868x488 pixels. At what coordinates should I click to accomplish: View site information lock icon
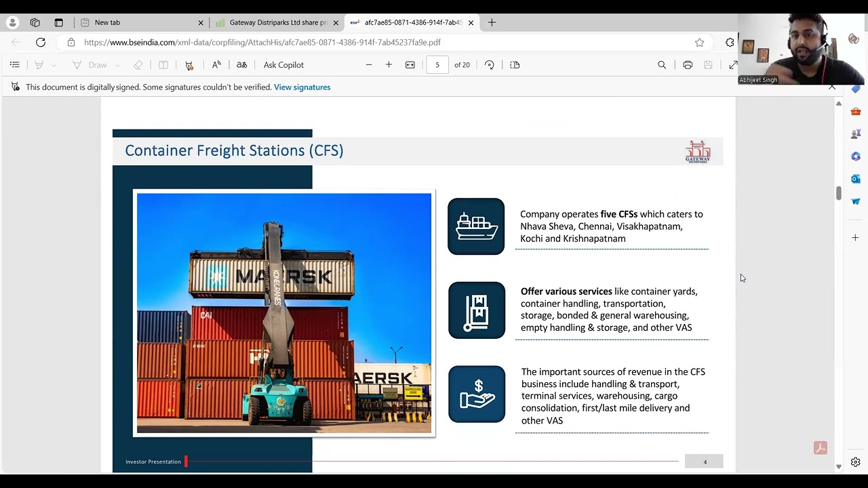pyautogui.click(x=71, y=42)
